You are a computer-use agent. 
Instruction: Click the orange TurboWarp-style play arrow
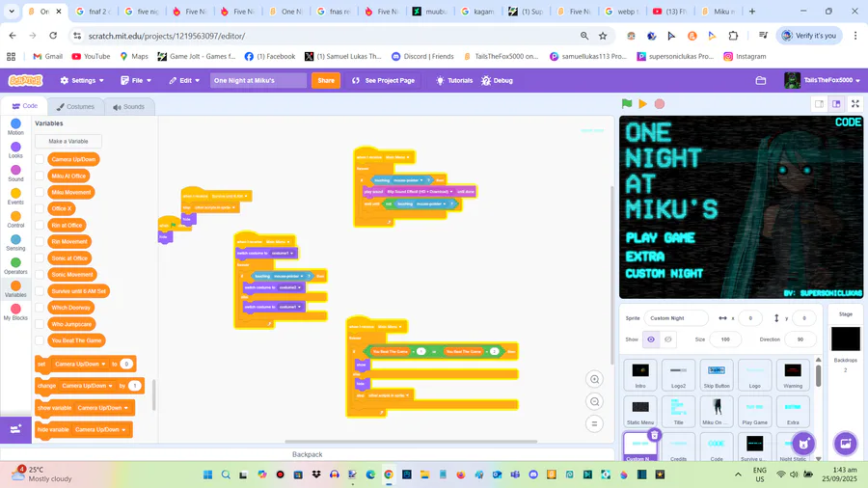pyautogui.click(x=642, y=103)
